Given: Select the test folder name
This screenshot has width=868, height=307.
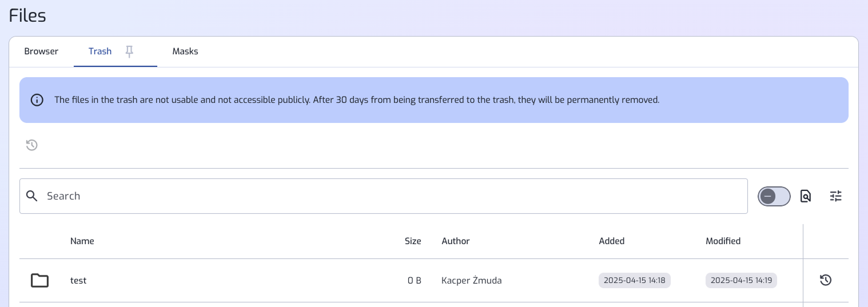Looking at the screenshot, I should pos(78,281).
